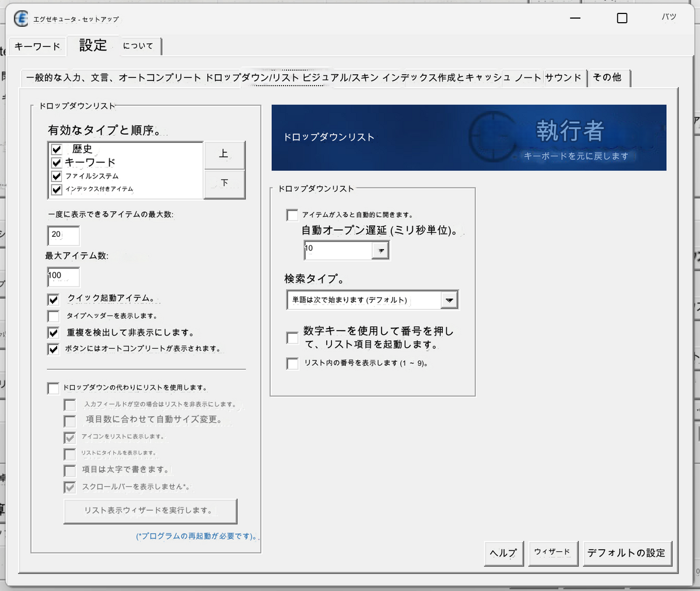Toggle アイコンをリストに表示します checkbox
Image resolution: width=700 pixels, height=591 pixels.
pos(70,437)
